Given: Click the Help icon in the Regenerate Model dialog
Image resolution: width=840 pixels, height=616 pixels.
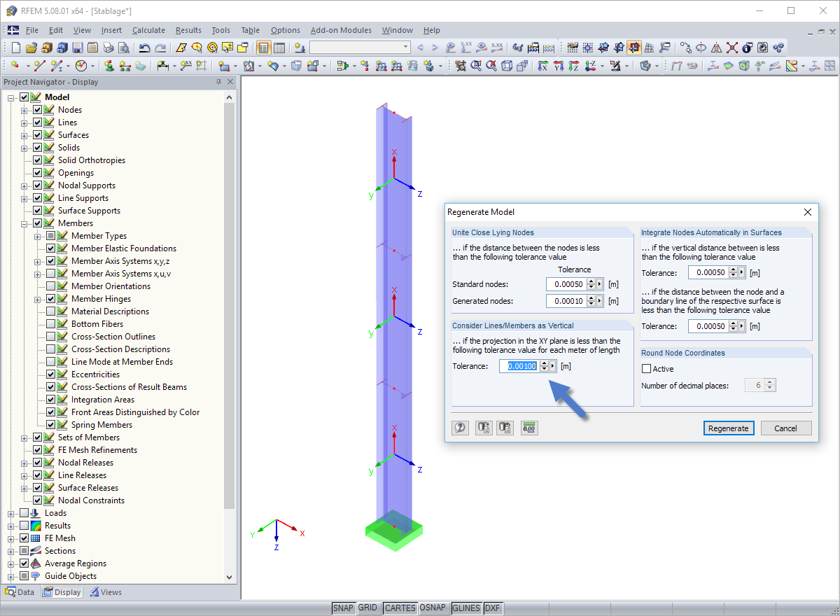Looking at the screenshot, I should [x=460, y=427].
